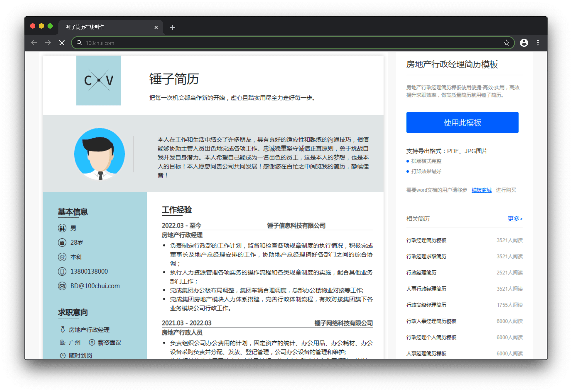Close the 锤子简历在线制作 tab
This screenshot has height=392, width=572.
tap(156, 27)
